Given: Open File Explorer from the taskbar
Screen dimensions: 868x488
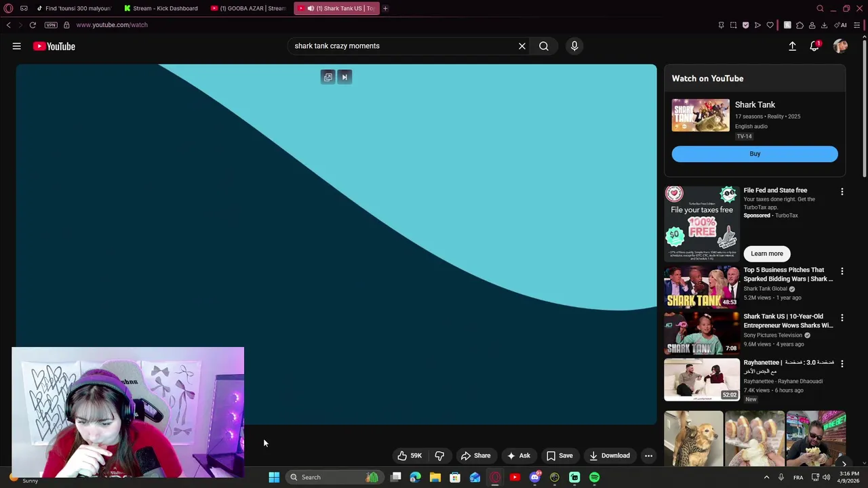Looking at the screenshot, I should [435, 477].
